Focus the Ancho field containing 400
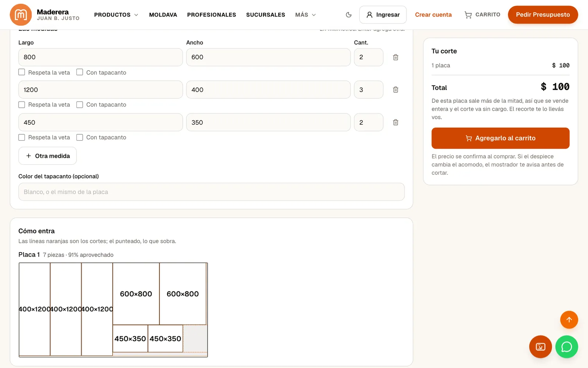Screen dimensions: 588x368 268,90
